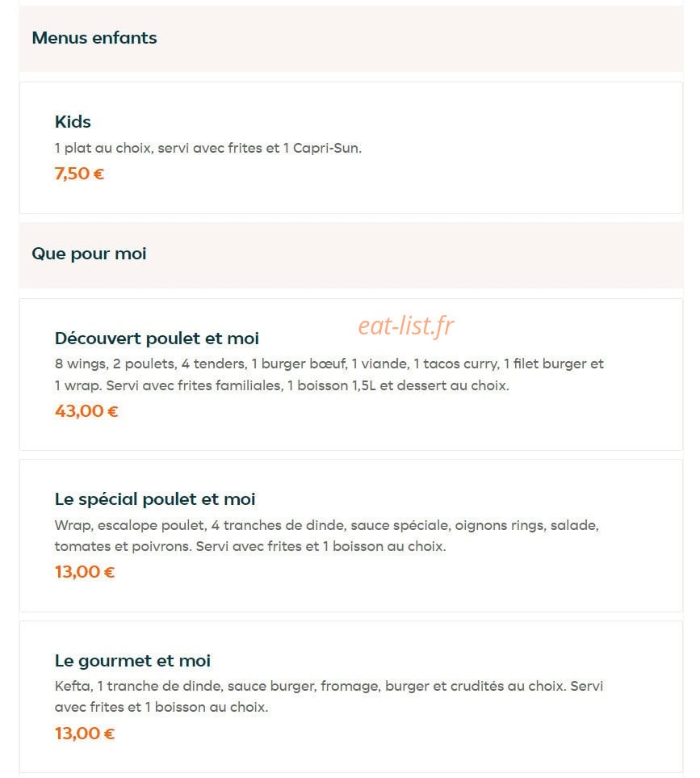Click the Kids menu description text
Screen dimensions: 700x778
click(208, 148)
